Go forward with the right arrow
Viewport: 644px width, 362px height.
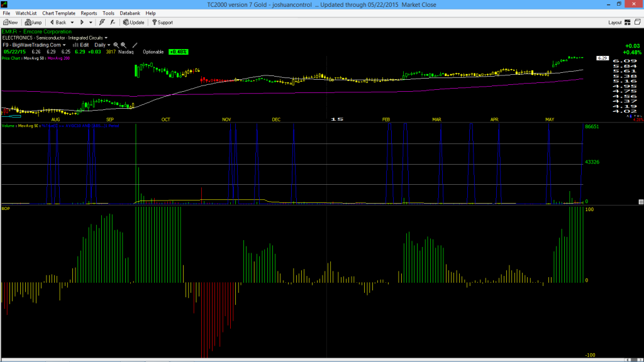pos(82,23)
